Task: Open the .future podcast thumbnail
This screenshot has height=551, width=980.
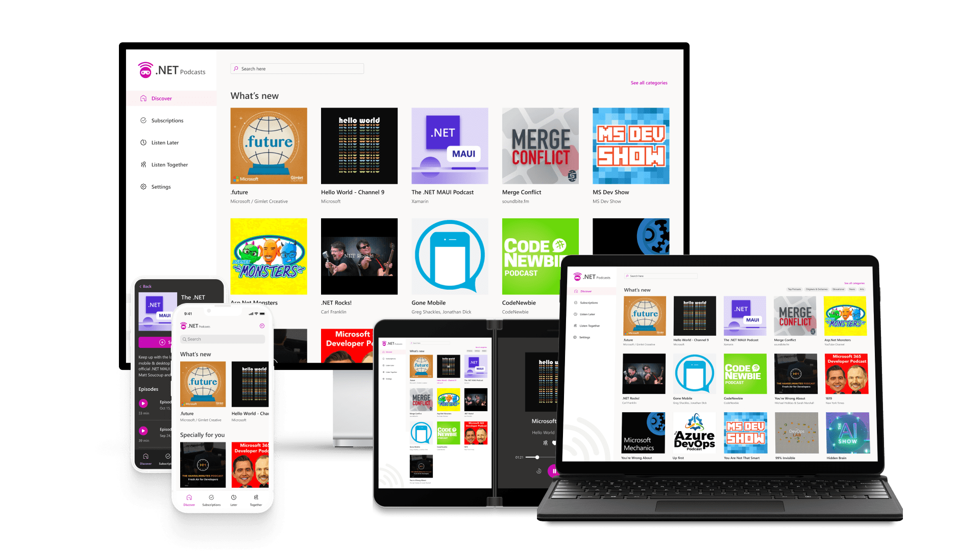Action: (x=267, y=146)
